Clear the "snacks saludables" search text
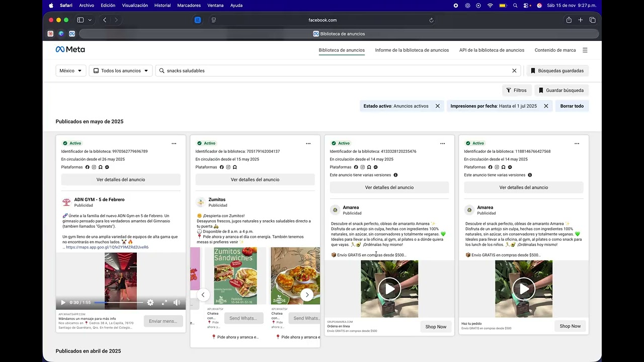The image size is (644, 362). coord(514,71)
